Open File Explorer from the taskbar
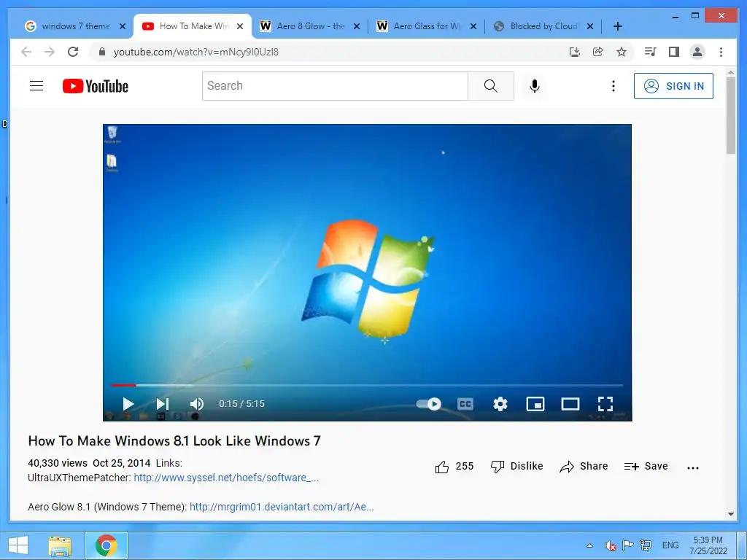The image size is (747, 560). (x=60, y=545)
